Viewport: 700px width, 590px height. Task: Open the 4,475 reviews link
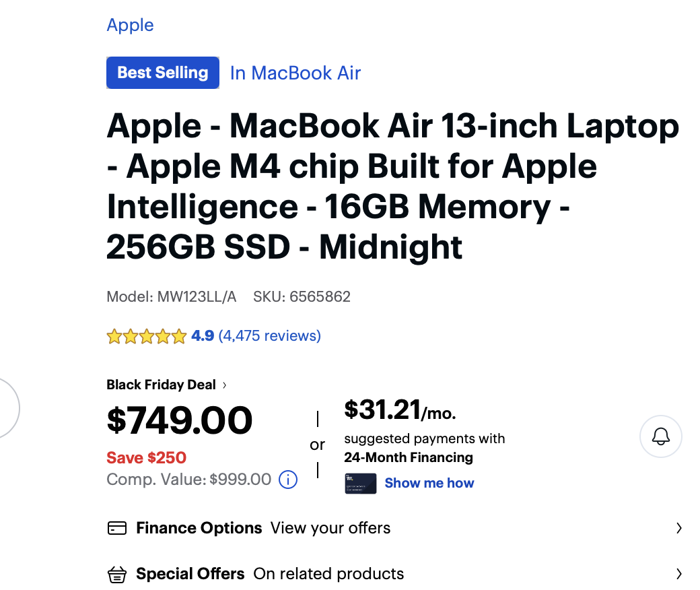click(269, 335)
